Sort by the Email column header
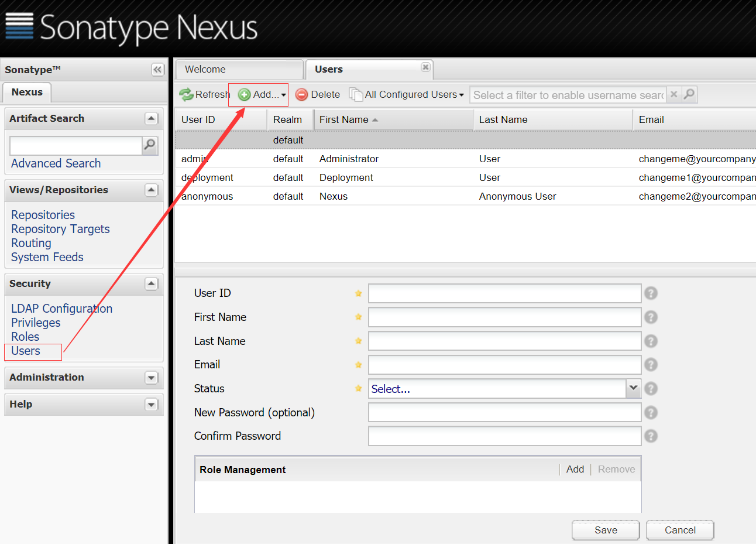The width and height of the screenshot is (756, 544). (x=694, y=119)
